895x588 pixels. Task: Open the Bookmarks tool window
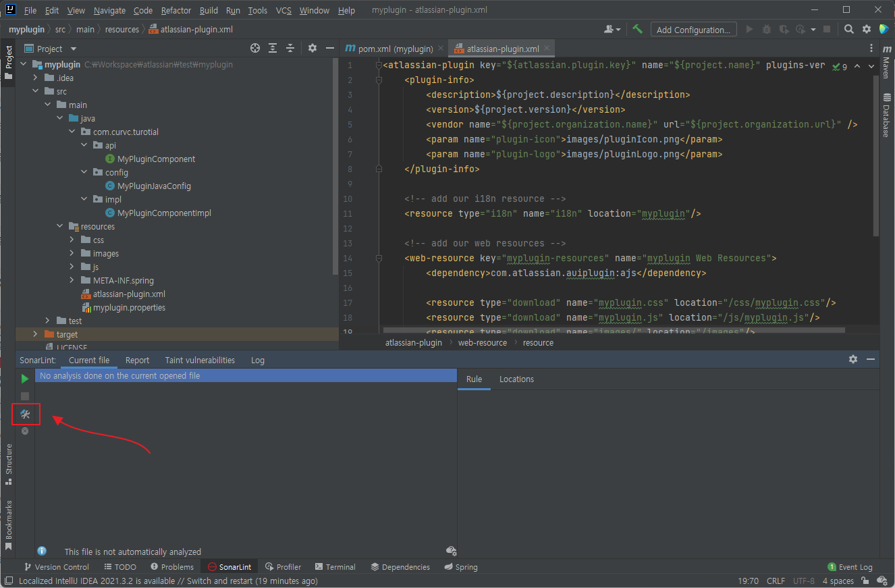pyautogui.click(x=9, y=525)
